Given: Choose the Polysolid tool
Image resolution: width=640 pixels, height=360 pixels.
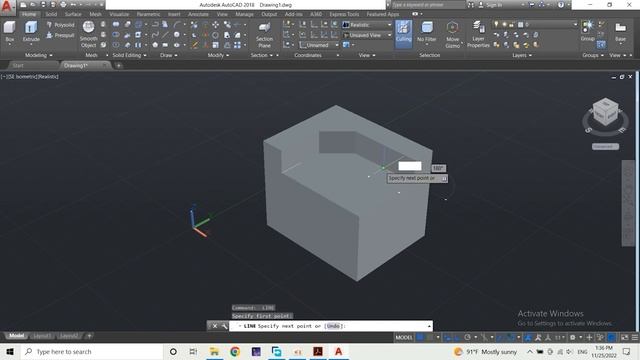Looking at the screenshot, I should 60,25.
